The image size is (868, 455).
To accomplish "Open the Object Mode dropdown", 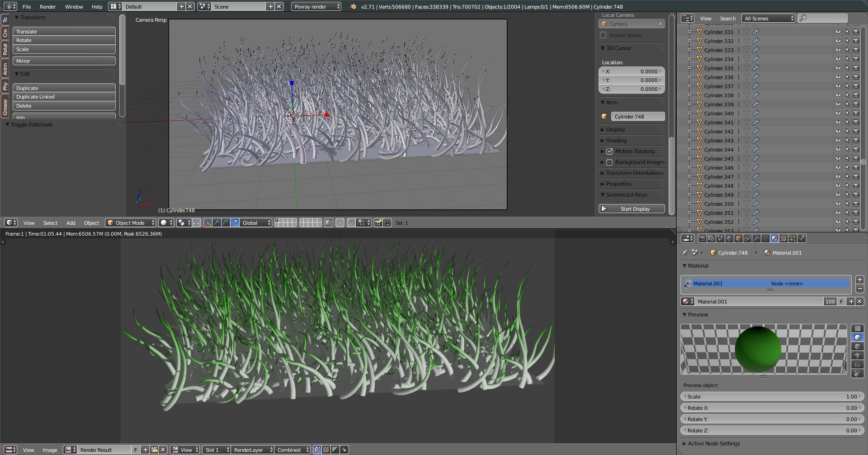I will tap(130, 223).
